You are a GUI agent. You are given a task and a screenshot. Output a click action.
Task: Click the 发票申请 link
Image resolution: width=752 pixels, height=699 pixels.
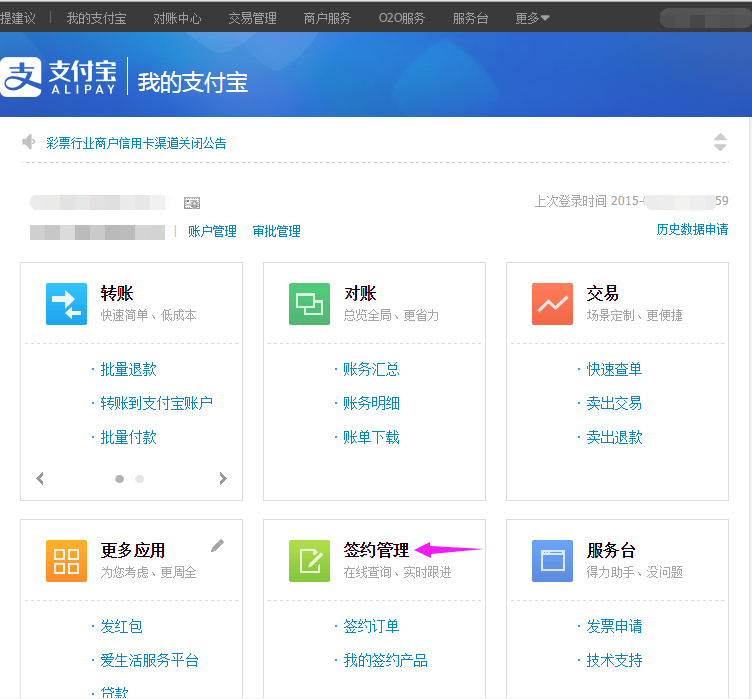pyautogui.click(x=614, y=627)
